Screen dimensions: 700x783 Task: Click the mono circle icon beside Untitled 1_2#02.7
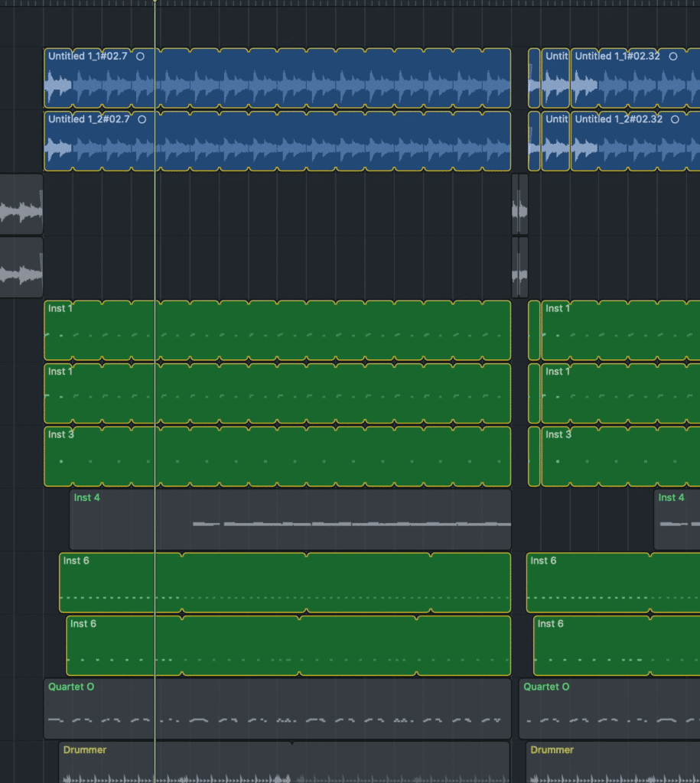[x=142, y=119]
